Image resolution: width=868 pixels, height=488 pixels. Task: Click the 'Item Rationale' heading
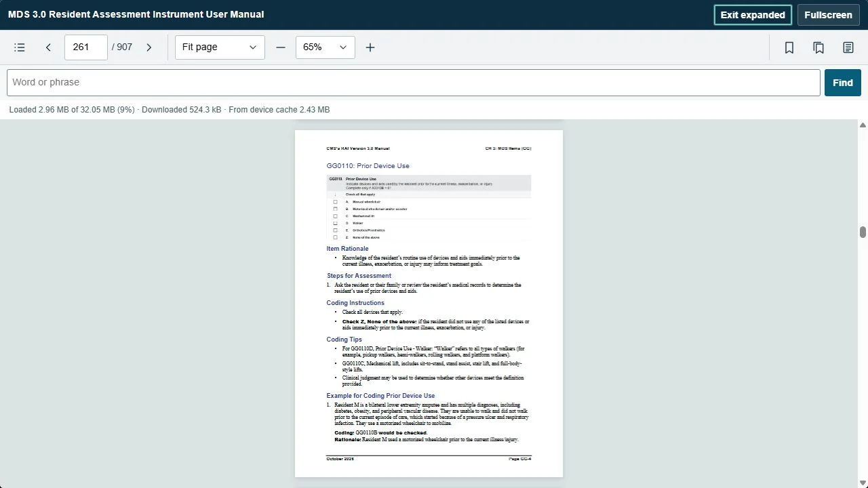point(347,249)
